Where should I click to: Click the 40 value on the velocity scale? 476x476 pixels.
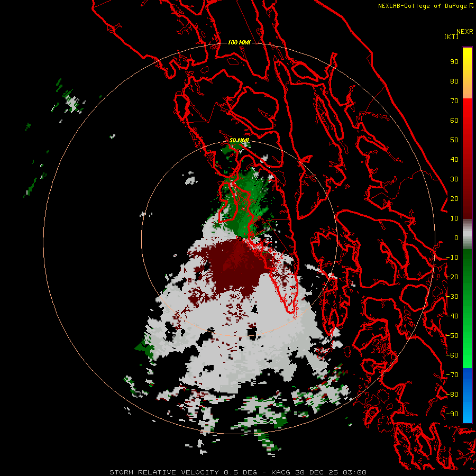tap(454, 159)
